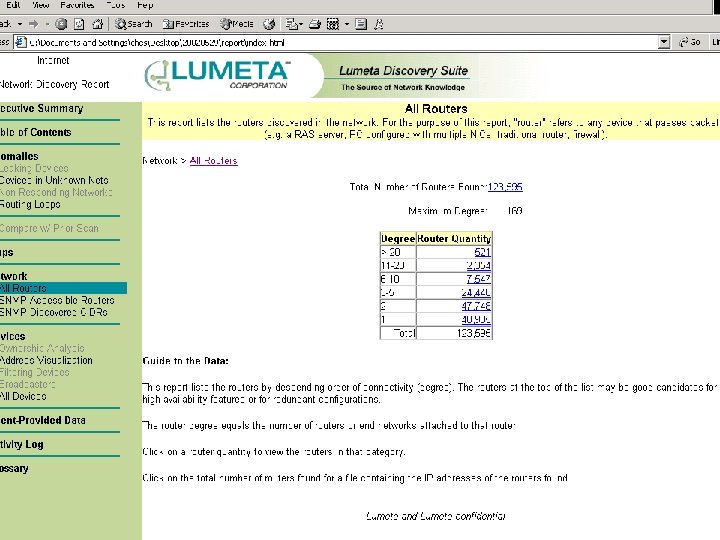Click the Go button beside address bar
Viewport: 720px width, 540px height.
(x=690, y=42)
